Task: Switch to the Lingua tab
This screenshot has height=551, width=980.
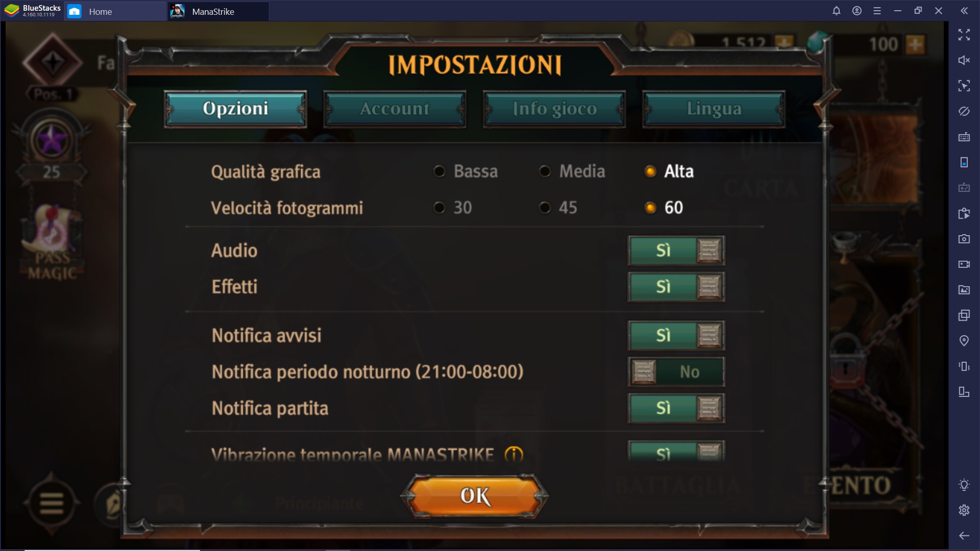Action: click(714, 109)
